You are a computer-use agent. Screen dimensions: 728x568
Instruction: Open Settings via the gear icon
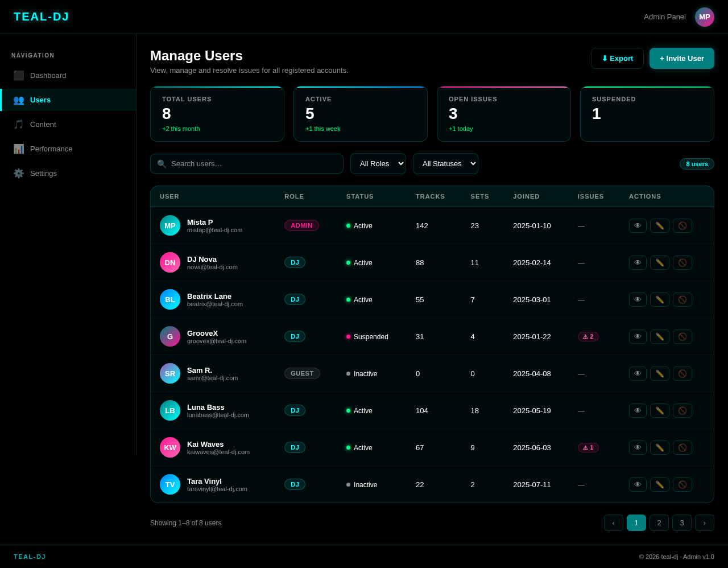[19, 173]
